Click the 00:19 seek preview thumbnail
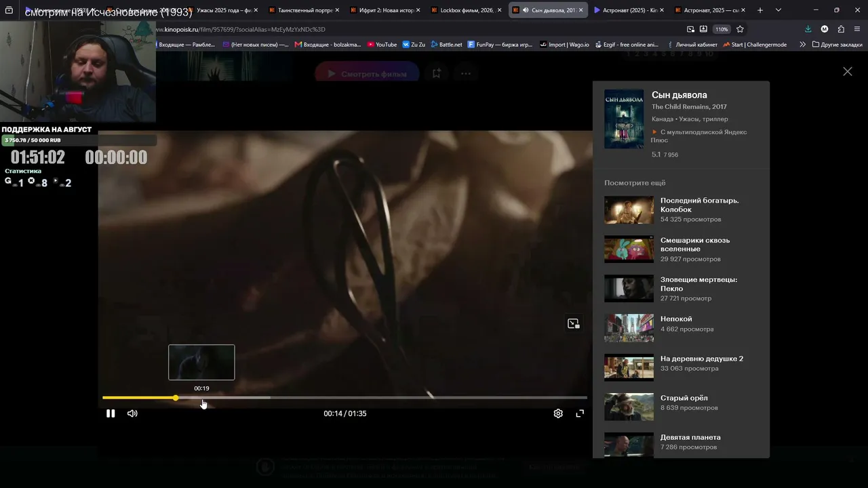 (x=201, y=362)
